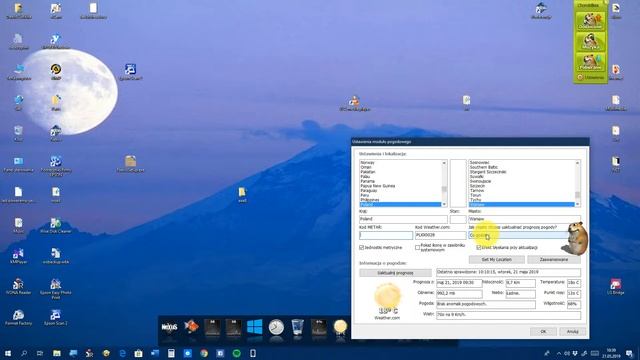Click Weather.com label under the sun icon
The width and height of the screenshot is (640, 360).
(x=387, y=318)
